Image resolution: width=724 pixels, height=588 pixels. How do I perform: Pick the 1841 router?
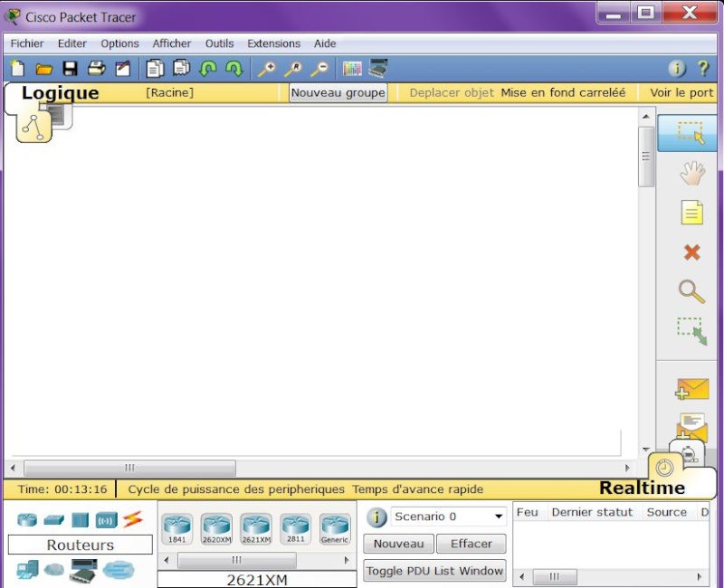pos(176,529)
